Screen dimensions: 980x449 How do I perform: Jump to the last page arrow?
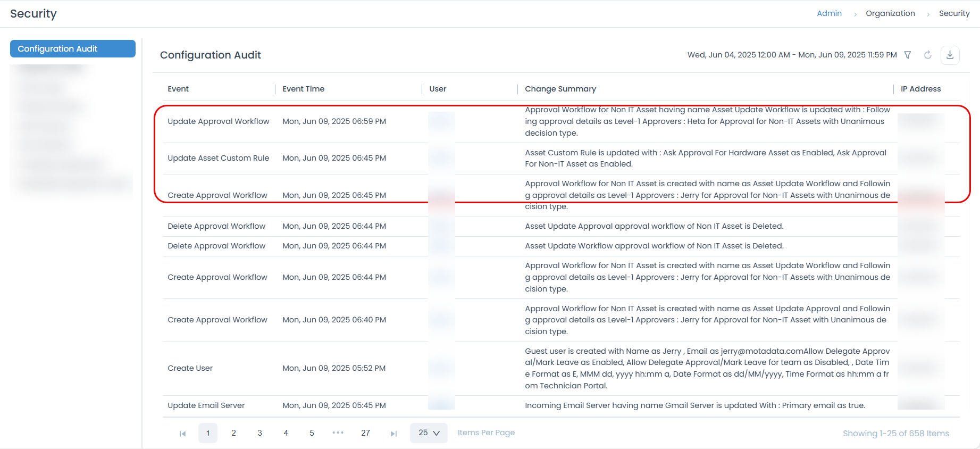(x=393, y=434)
